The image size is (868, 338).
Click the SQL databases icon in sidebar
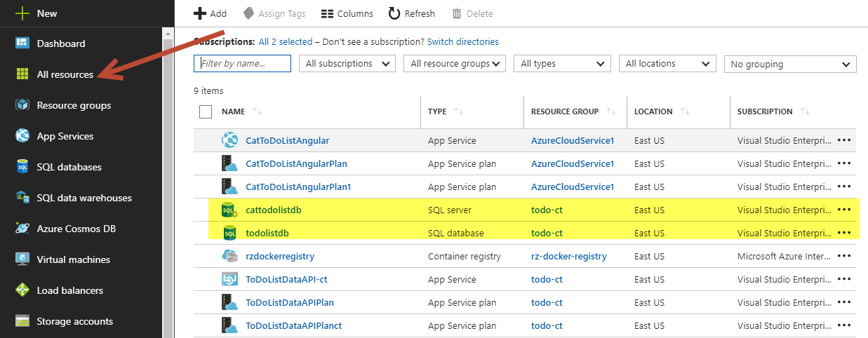[x=24, y=167]
